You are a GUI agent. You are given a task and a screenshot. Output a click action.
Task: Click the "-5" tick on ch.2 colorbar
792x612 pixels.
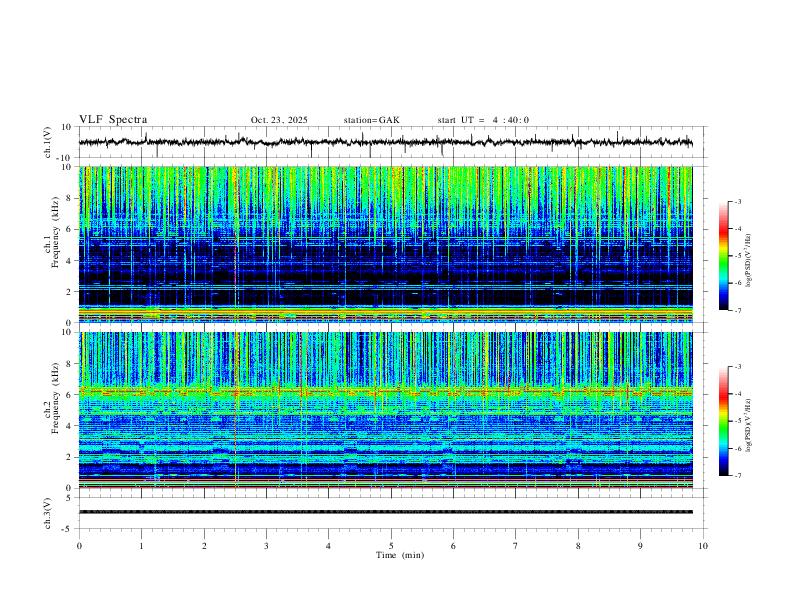[x=737, y=421]
